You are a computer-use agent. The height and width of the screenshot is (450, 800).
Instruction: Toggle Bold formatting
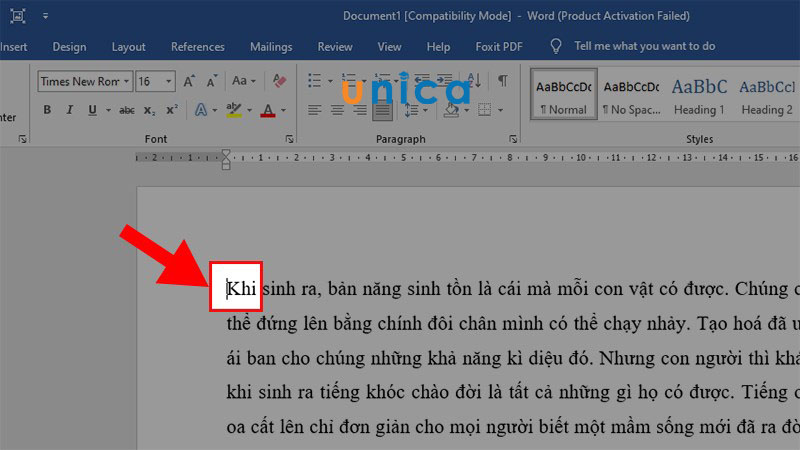(x=47, y=110)
